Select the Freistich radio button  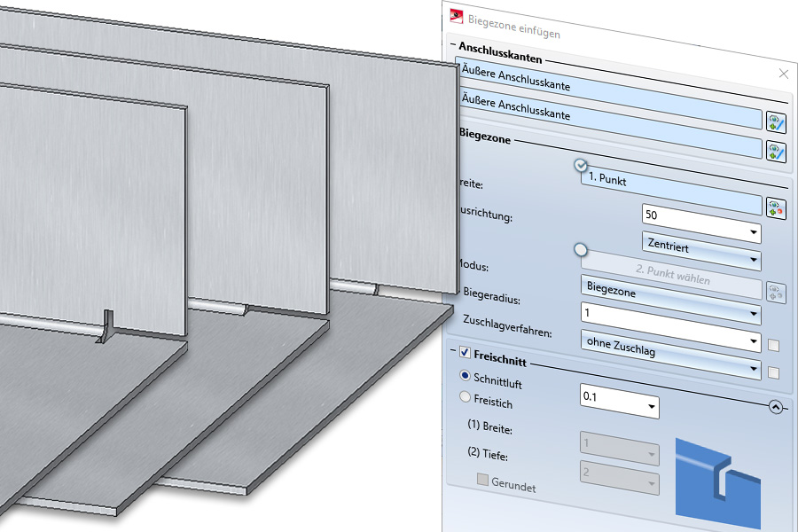[x=465, y=398]
